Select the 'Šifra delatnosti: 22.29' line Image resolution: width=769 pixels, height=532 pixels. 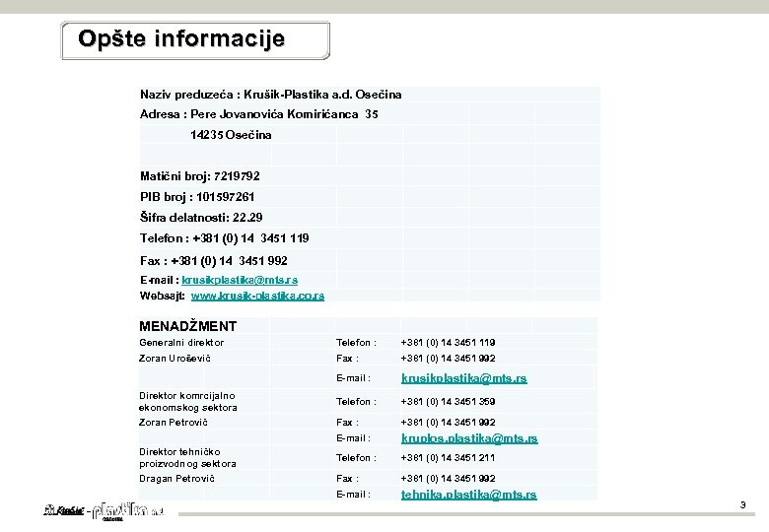(201, 217)
